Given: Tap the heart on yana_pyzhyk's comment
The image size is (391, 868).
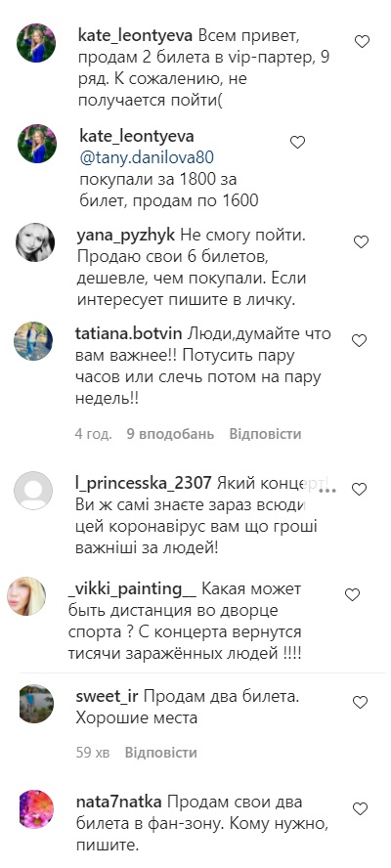Looking at the screenshot, I should click(361, 241).
